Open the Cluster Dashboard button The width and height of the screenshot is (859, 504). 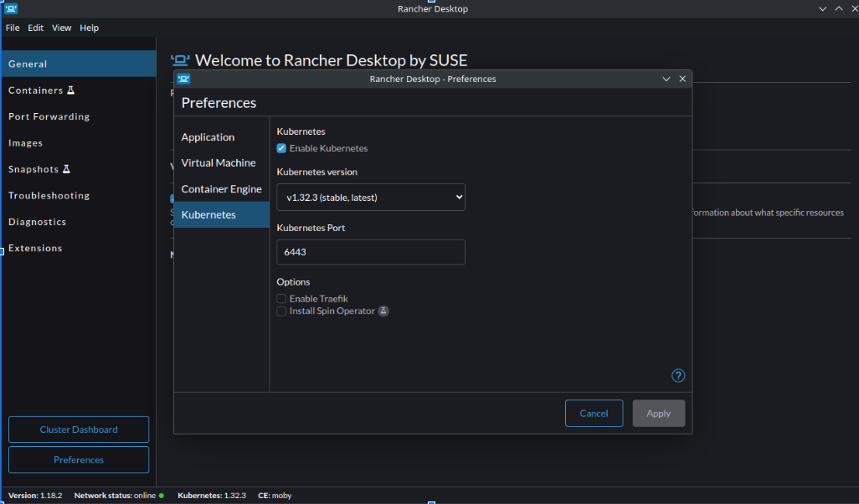tap(79, 429)
